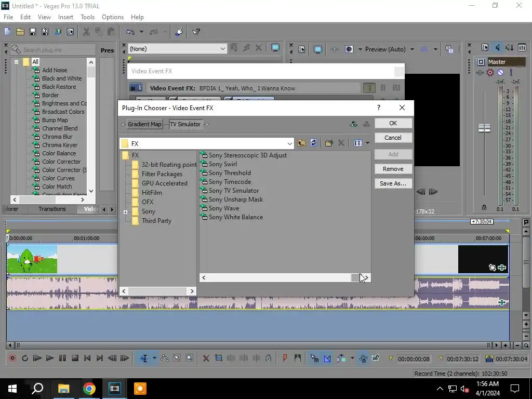Insert a marker with the flag icon

click(285, 358)
